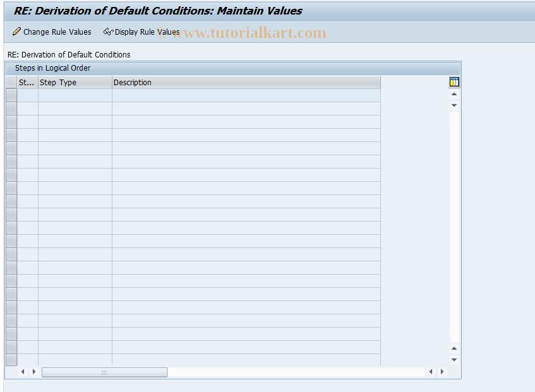The width and height of the screenshot is (535, 392).
Task: Click the vertical scroll up arrow at top
Action: tap(454, 94)
